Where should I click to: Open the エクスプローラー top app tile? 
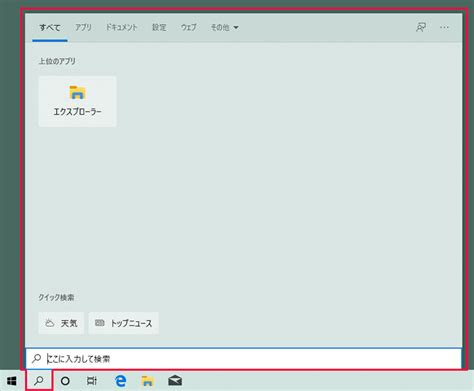tap(77, 101)
